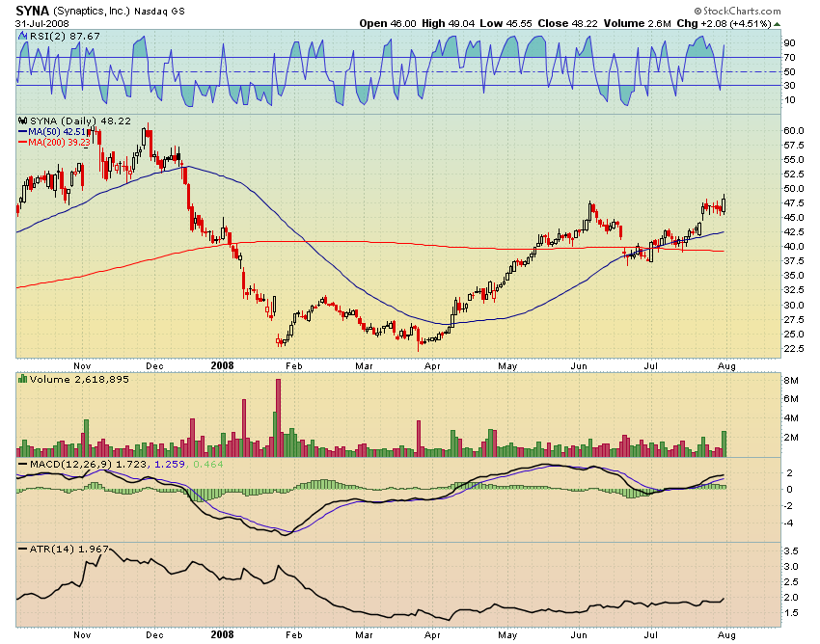Image resolution: width=820 pixels, height=644 pixels.
Task: Click the Nov label under the ATR panel
Action: tap(82, 635)
